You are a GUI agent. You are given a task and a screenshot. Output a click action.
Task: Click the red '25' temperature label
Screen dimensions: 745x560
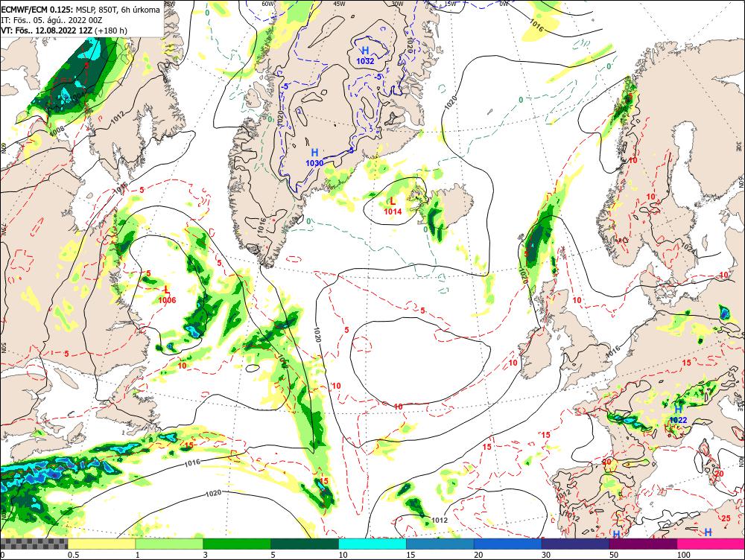click(x=726, y=518)
